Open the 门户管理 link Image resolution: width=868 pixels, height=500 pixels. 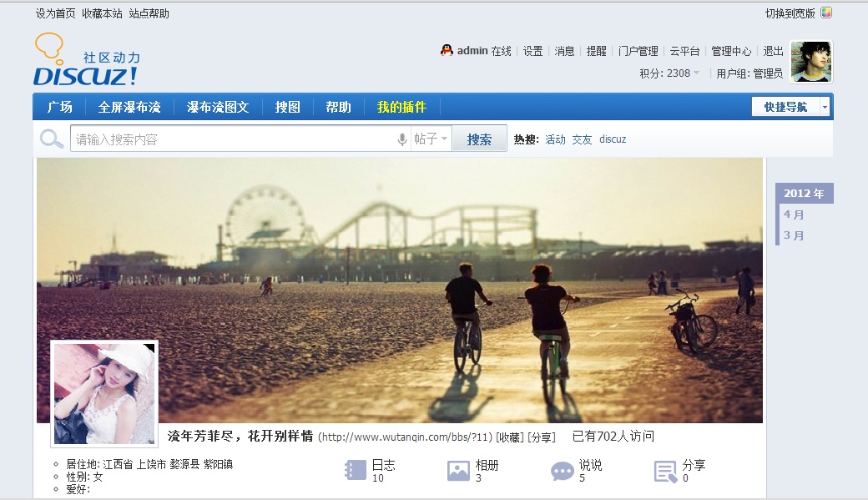638,51
